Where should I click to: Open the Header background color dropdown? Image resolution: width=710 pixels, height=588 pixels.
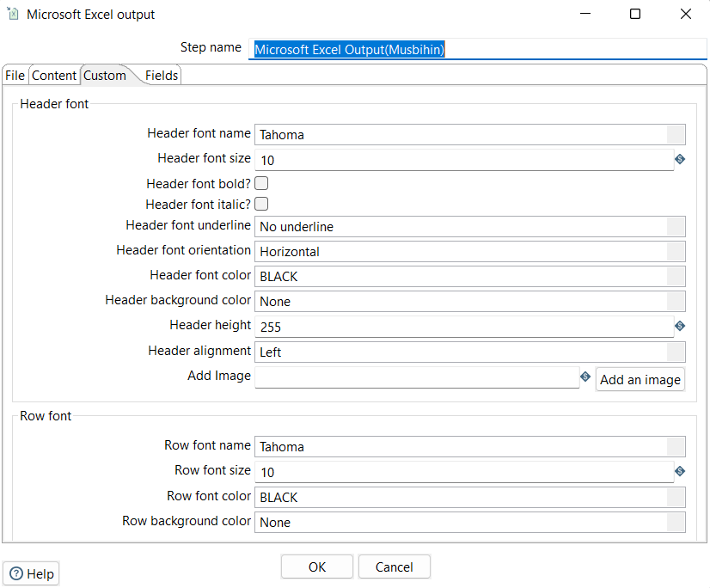pyautogui.click(x=470, y=301)
